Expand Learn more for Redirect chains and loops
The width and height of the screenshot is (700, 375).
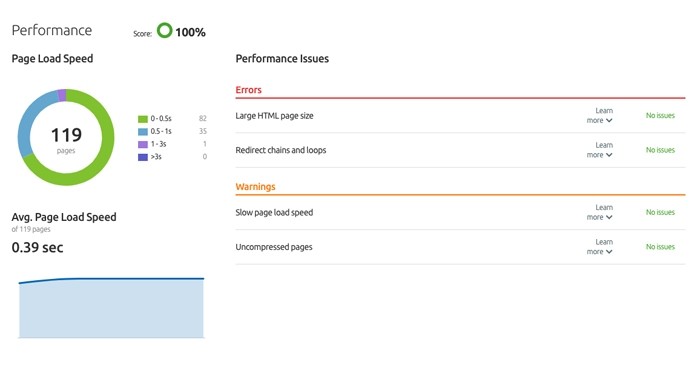pyautogui.click(x=600, y=150)
